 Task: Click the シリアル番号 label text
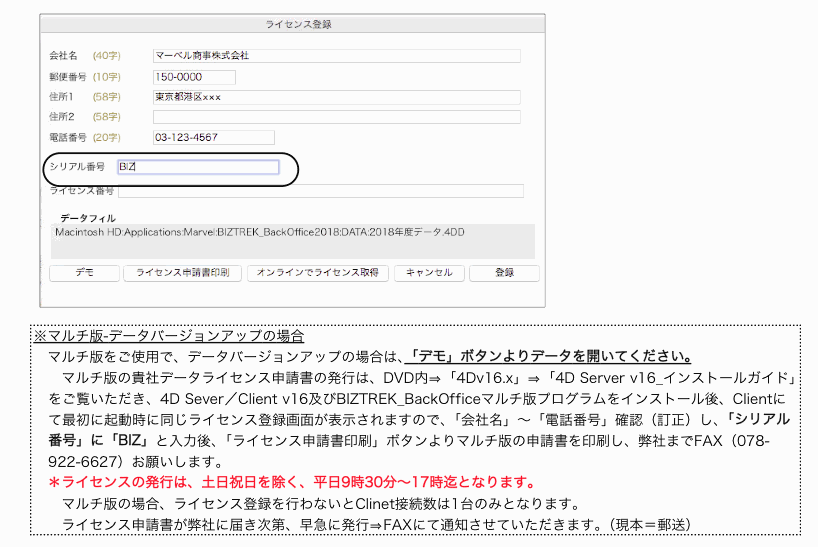point(77,168)
